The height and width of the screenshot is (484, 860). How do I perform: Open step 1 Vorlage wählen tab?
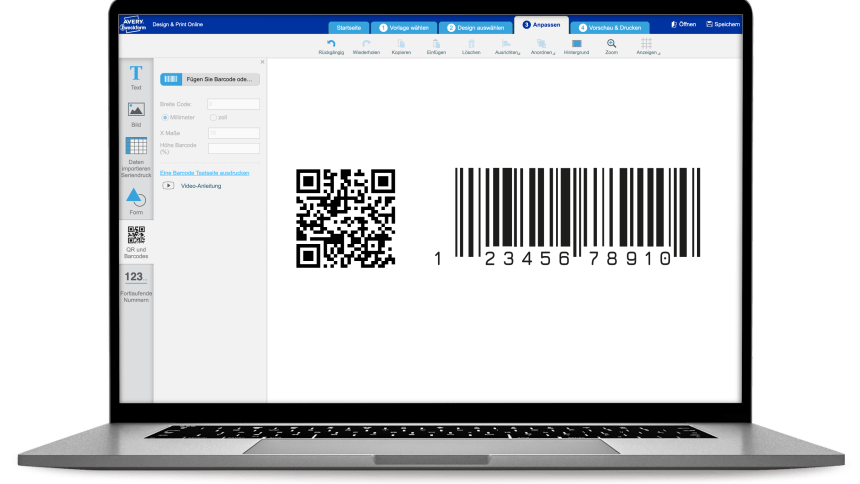tap(404, 27)
